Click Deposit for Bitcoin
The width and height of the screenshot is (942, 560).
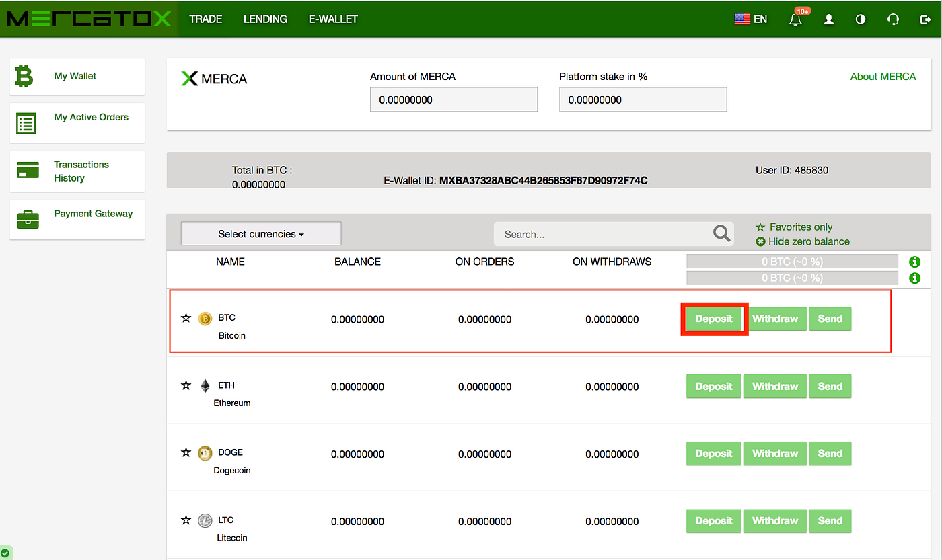click(x=714, y=319)
